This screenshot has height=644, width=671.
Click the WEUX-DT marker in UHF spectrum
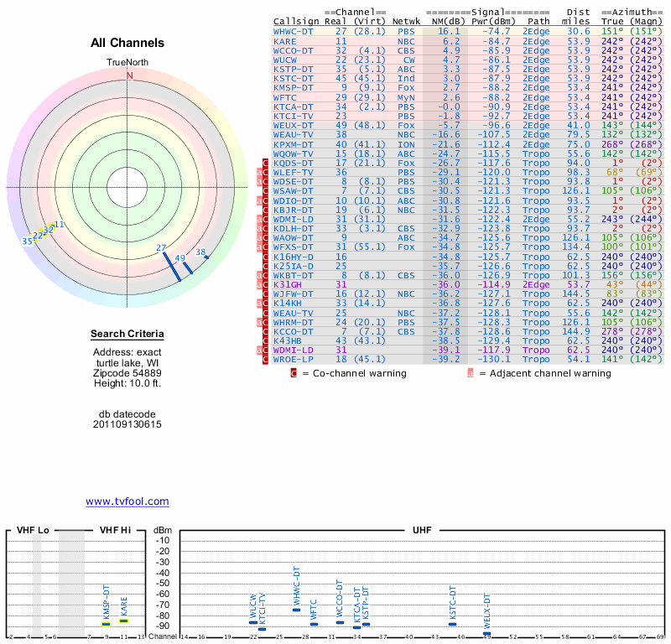(x=486, y=634)
